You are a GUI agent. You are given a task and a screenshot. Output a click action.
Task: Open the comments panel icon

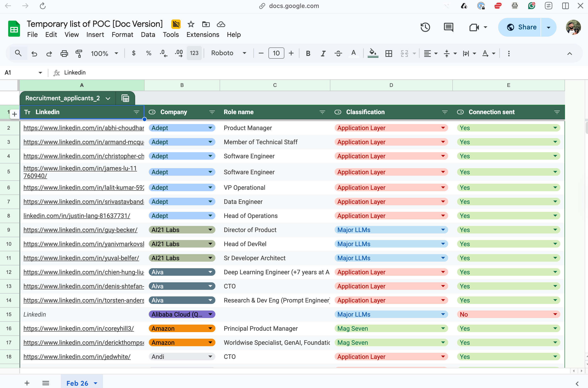(x=448, y=27)
